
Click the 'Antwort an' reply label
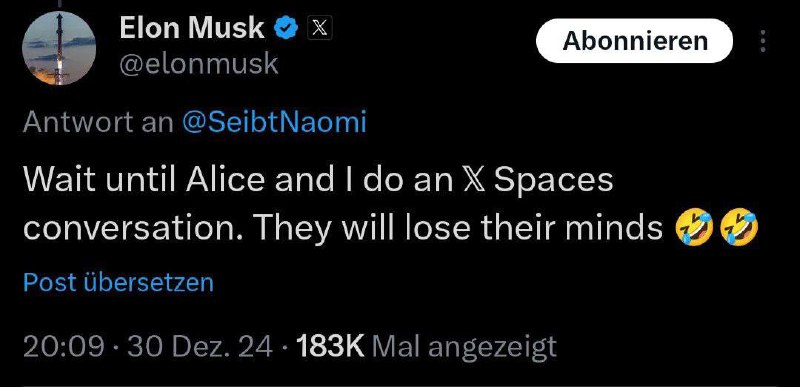pyautogui.click(x=98, y=122)
